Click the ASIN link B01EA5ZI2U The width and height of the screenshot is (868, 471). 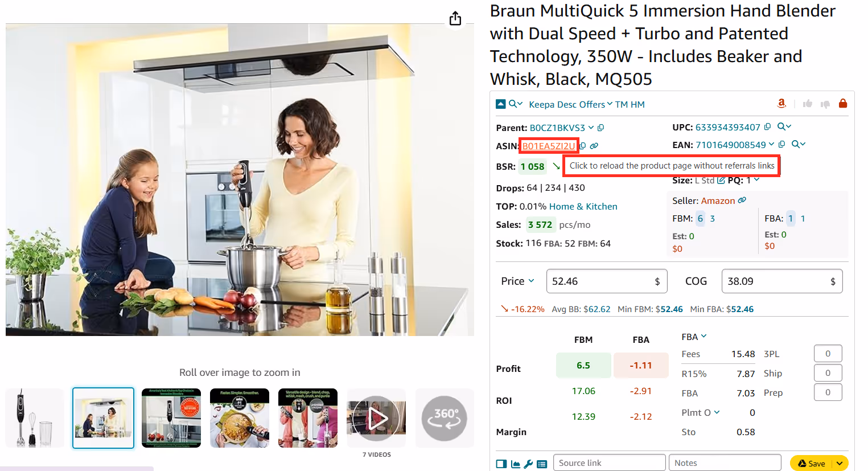[549, 146]
